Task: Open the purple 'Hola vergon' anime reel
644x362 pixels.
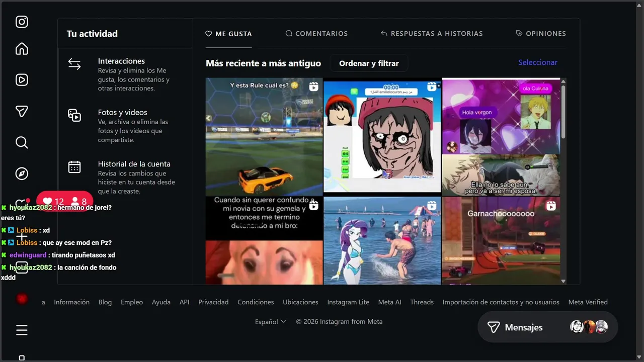Action: 501,136
